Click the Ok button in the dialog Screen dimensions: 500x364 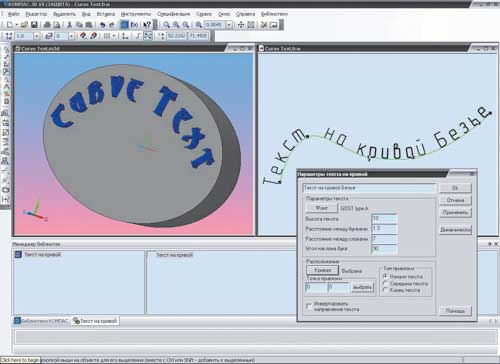pos(455,188)
